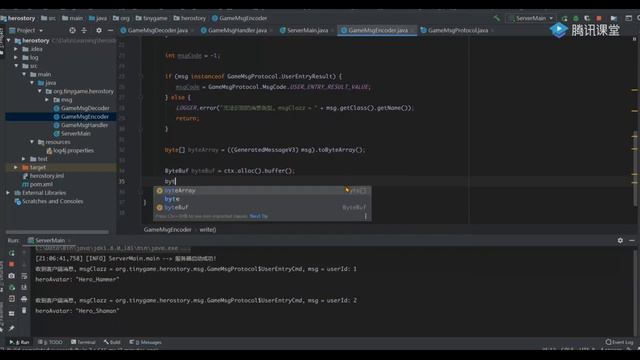640x360 pixels.
Task: Click write() in editor breadcrumb
Action: pyautogui.click(x=208, y=229)
